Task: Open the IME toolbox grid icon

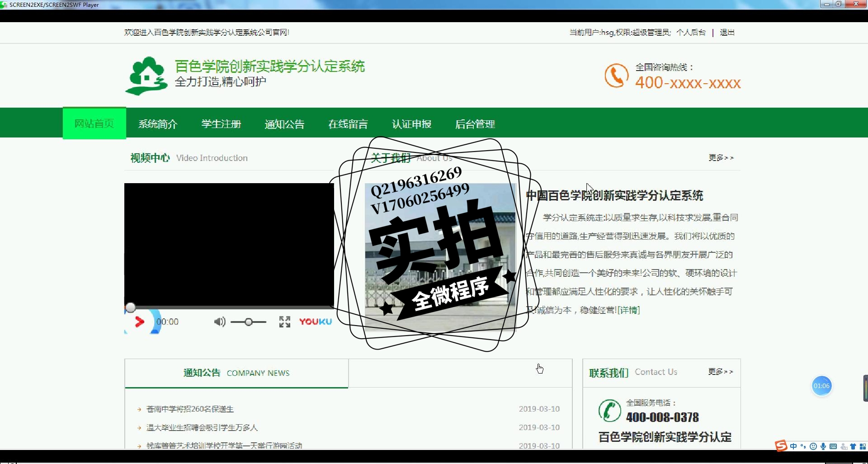Action: click(x=863, y=446)
